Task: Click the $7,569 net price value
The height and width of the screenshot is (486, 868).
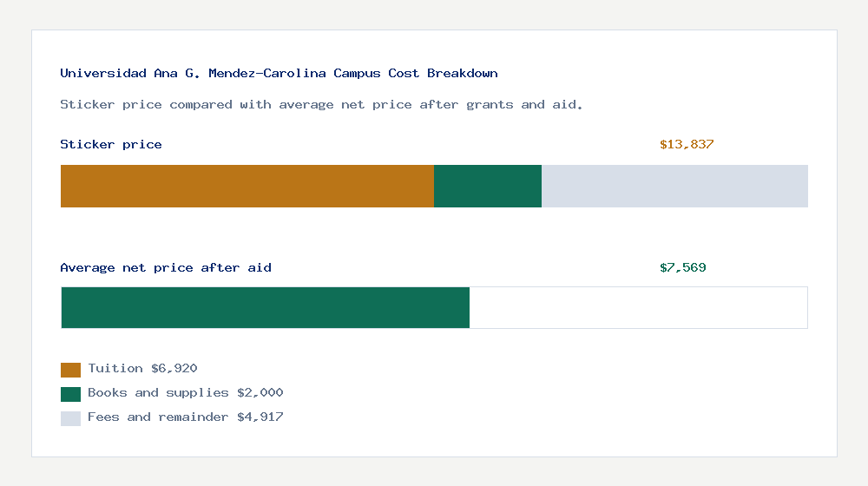Action: pos(682,268)
